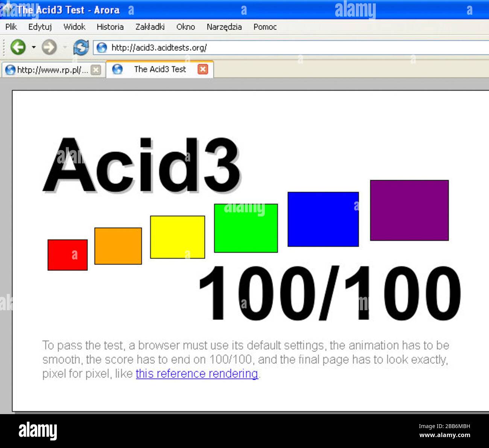This screenshot has width=489, height=448.
Task: Open the forward history dropdown arrow
Action: point(65,47)
